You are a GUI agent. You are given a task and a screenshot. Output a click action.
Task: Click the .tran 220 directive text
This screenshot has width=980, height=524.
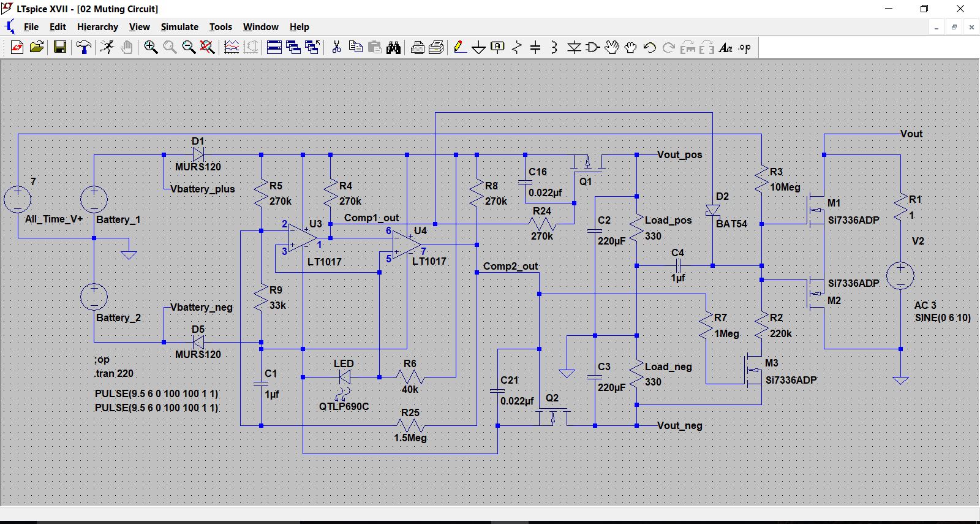[x=114, y=373]
